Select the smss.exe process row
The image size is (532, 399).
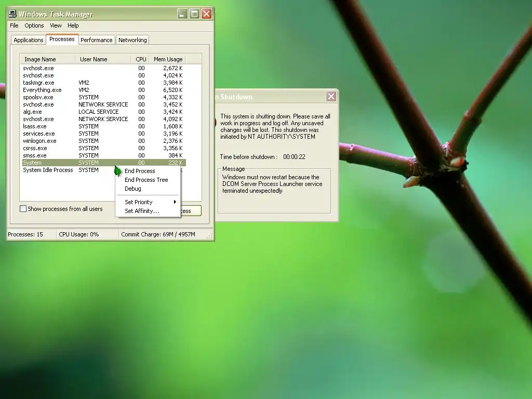[103, 155]
